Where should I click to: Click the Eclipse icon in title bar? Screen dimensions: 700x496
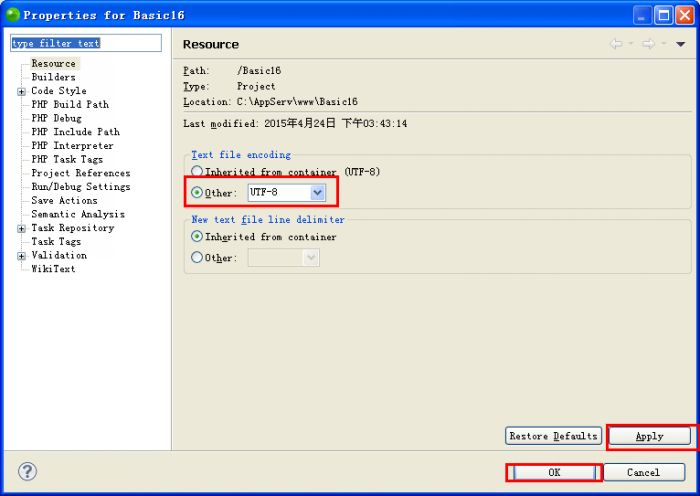[x=12, y=15]
